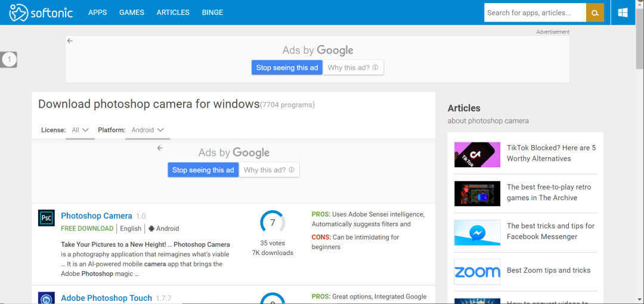Click 'Why this ad?' in top banner
The width and height of the screenshot is (644, 304).
[353, 67]
